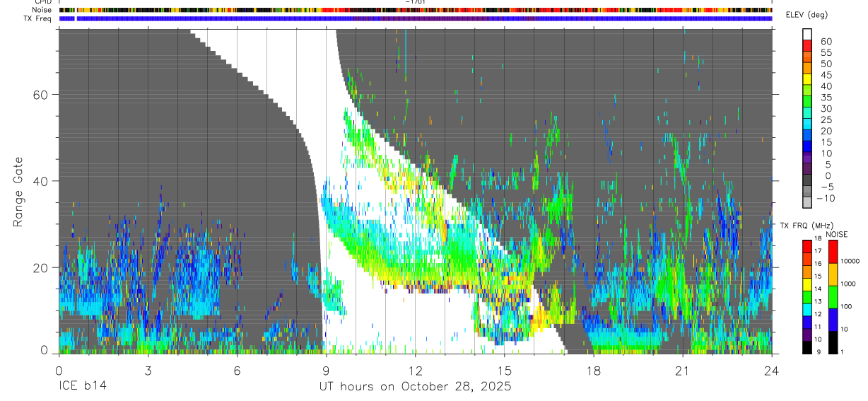Click the 'Noise' row label at top left

point(42,10)
